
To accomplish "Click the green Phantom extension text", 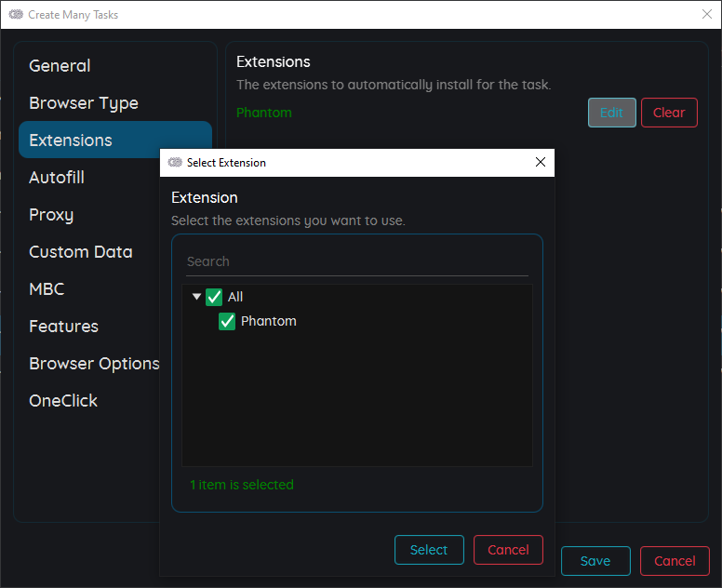I will pos(264,113).
